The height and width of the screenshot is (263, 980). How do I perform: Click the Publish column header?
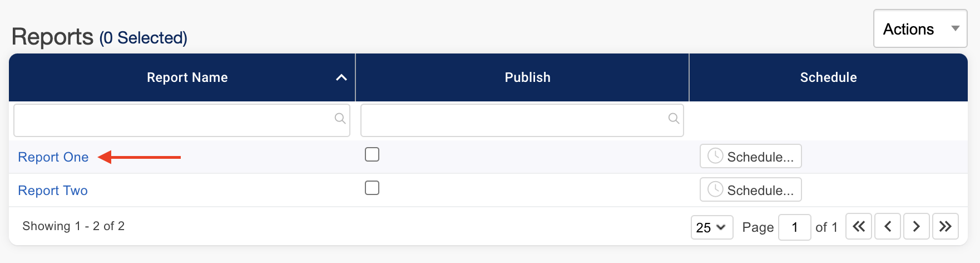(527, 77)
